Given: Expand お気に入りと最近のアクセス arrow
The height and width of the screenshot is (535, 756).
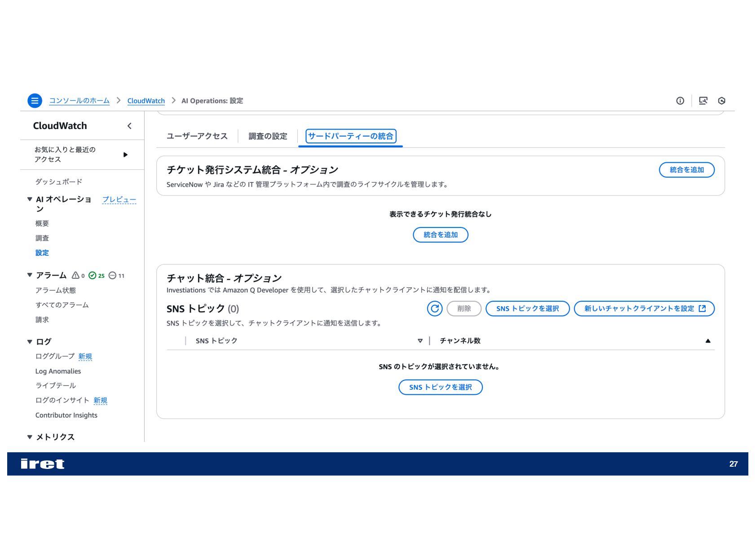Looking at the screenshot, I should [125, 155].
